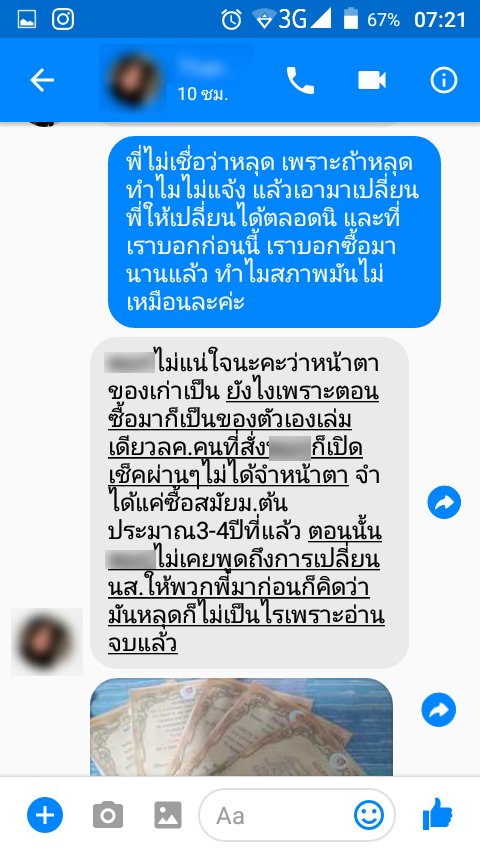This screenshot has height=854, width=480.
Task: Open the shared photo of book pages
Action: pyautogui.click(x=241, y=727)
